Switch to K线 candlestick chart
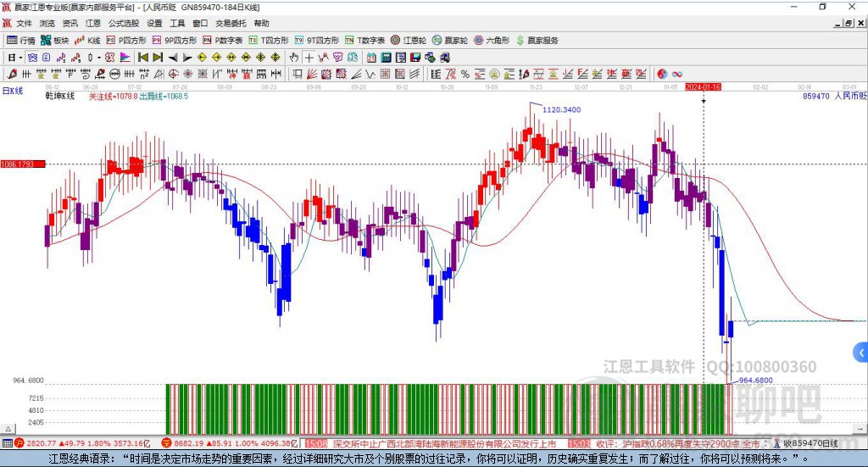The image size is (868, 467). [x=88, y=40]
